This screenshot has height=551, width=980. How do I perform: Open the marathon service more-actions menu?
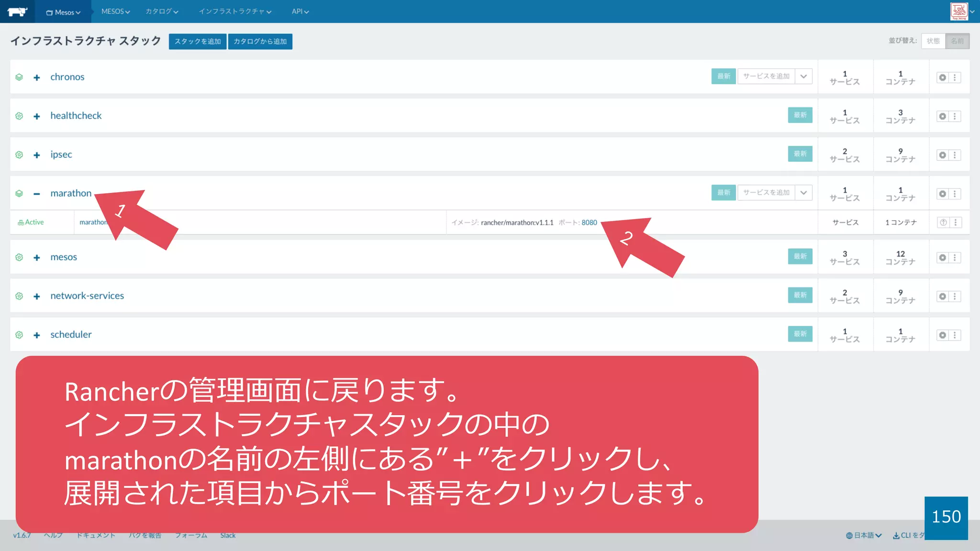[x=956, y=222]
